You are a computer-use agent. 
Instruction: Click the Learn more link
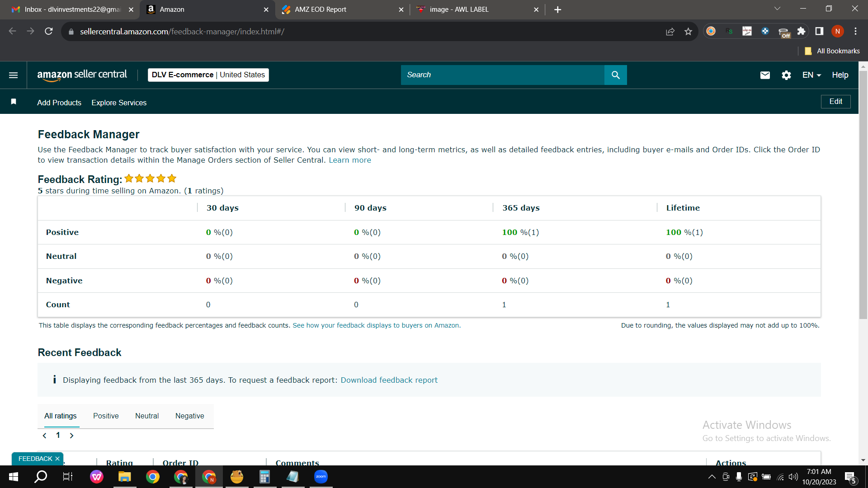click(x=349, y=160)
